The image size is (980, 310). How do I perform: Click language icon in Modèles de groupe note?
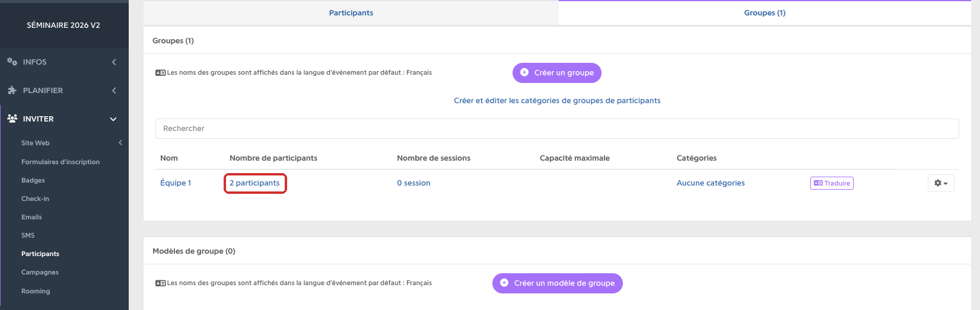coord(160,283)
